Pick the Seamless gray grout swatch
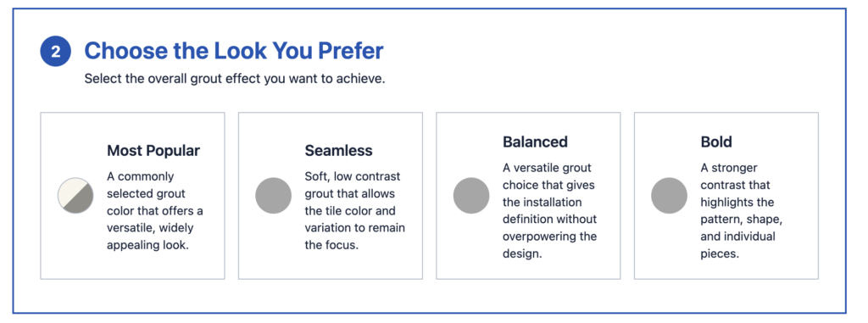 click(274, 196)
